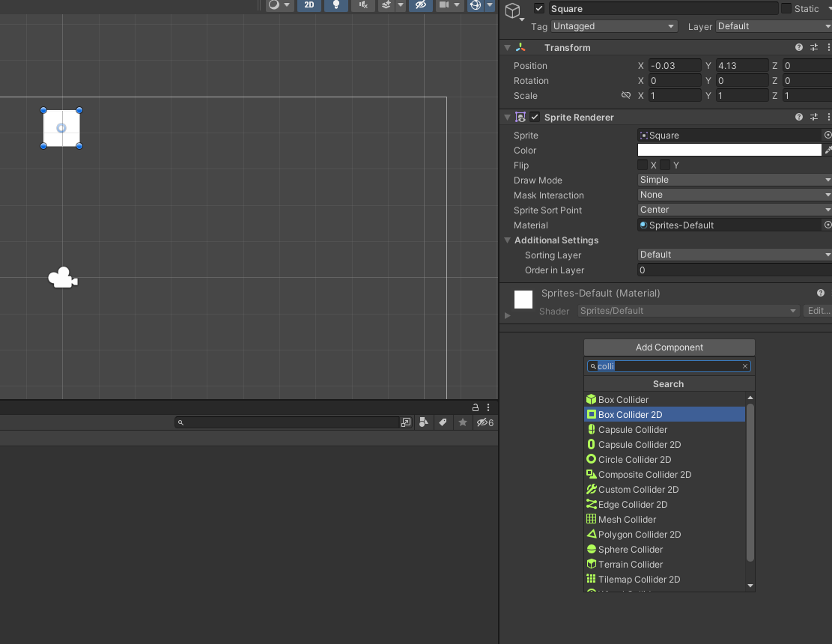The height and width of the screenshot is (644, 832).
Task: Toggle scene lighting with the lightbulb icon
Action: click(x=336, y=4)
